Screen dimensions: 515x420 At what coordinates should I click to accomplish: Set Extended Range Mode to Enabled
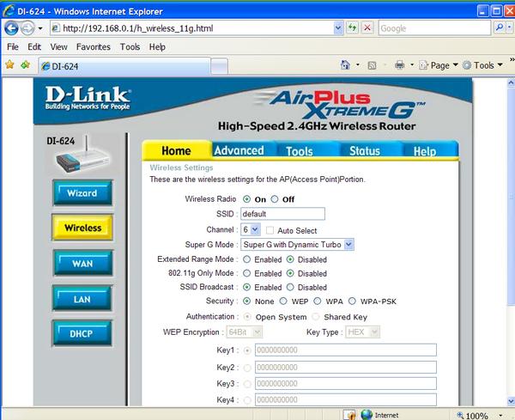(246, 259)
